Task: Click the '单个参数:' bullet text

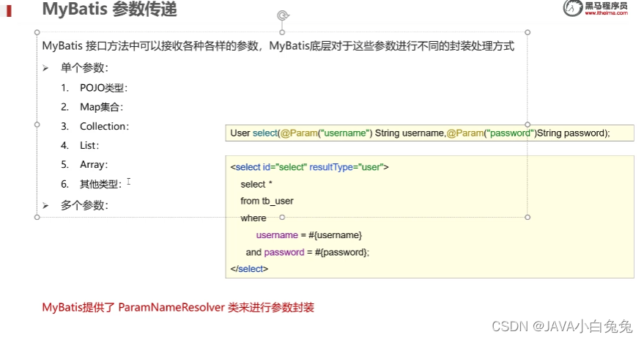Action: (x=84, y=67)
